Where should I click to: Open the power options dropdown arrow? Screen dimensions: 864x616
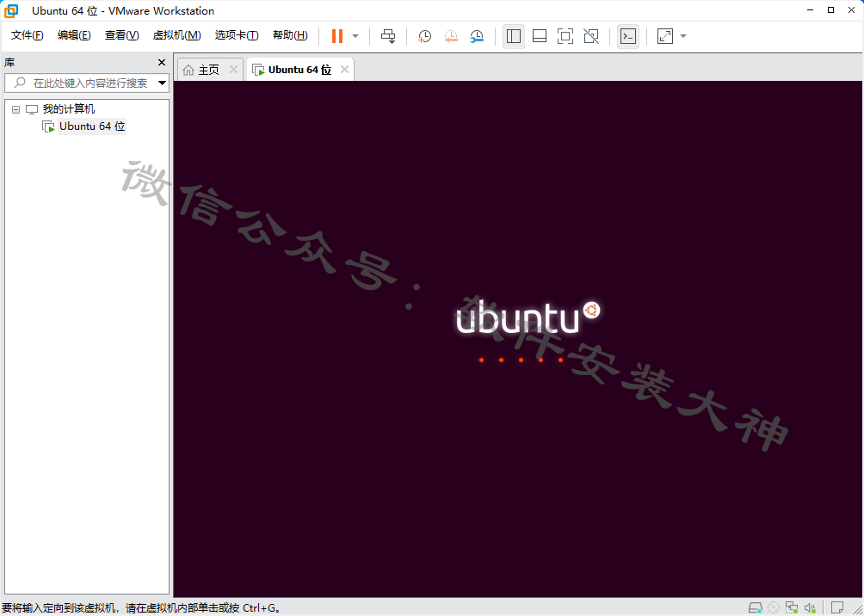pyautogui.click(x=355, y=36)
